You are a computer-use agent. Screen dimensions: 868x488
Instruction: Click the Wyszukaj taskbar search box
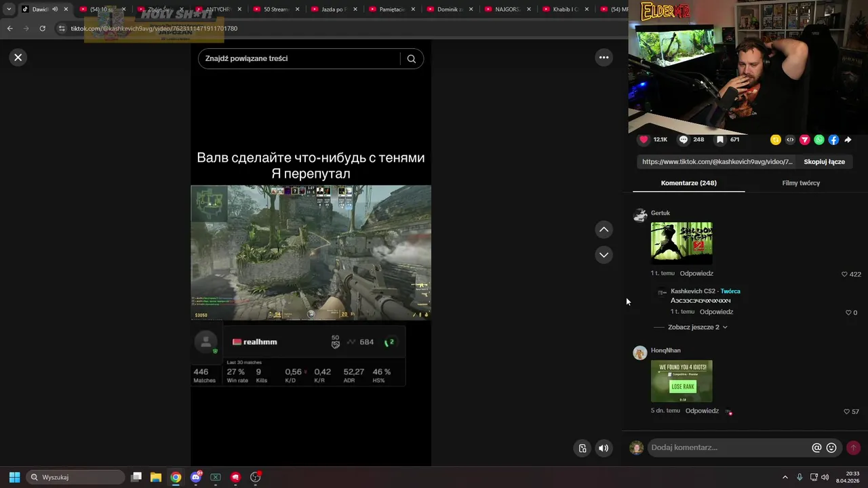(x=75, y=477)
